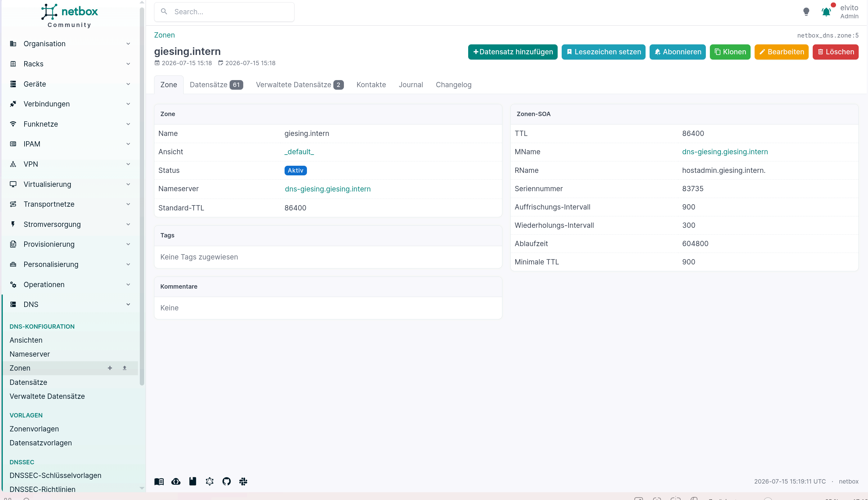Open Ansichten in DNS configuration

pyautogui.click(x=26, y=340)
